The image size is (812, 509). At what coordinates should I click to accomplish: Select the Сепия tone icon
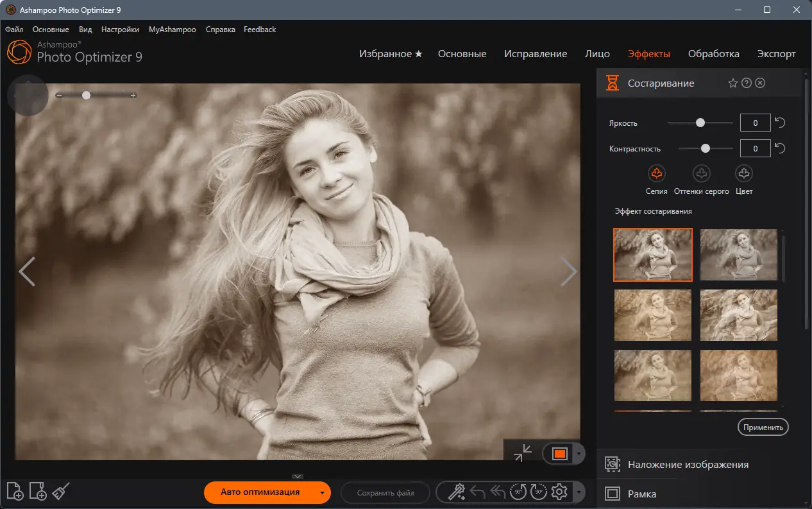(657, 173)
